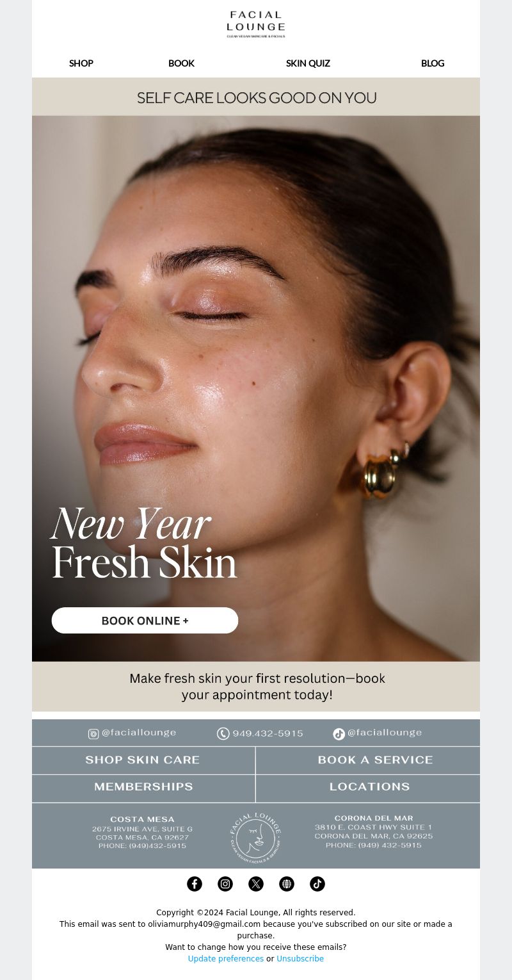The height and width of the screenshot is (980, 512).
Task: Open the BOOK navigation item
Action: point(181,63)
